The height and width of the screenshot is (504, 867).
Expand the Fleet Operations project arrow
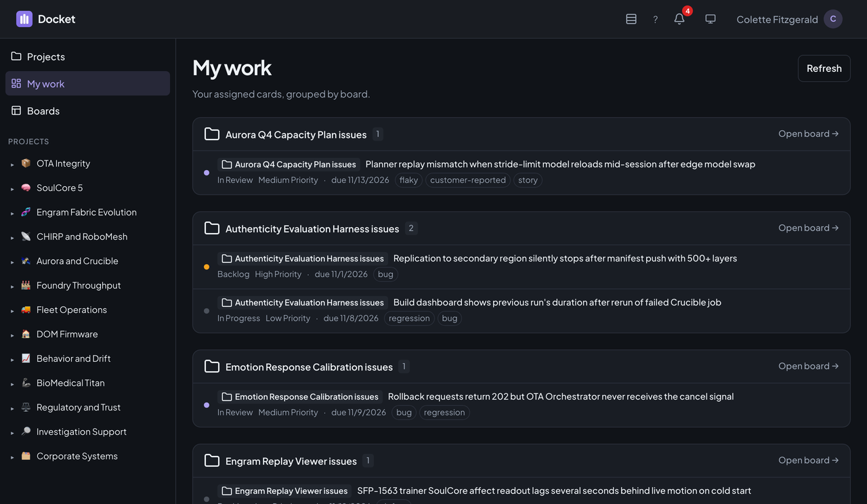point(12,310)
